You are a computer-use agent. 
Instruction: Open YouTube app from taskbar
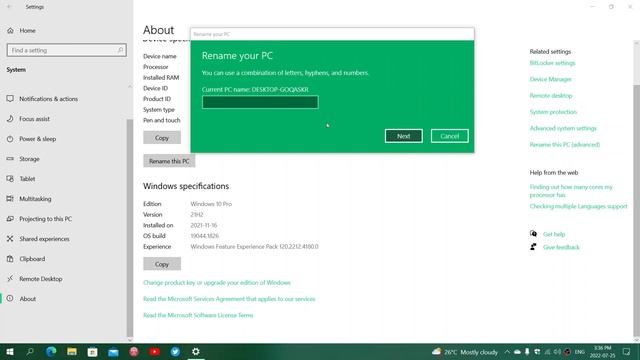[155, 351]
